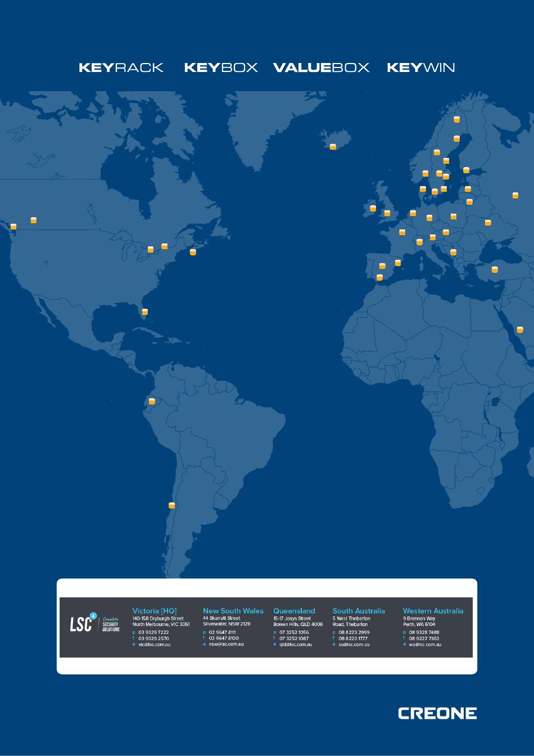Click the North Melbourne, VIC 3051 text

161,624
